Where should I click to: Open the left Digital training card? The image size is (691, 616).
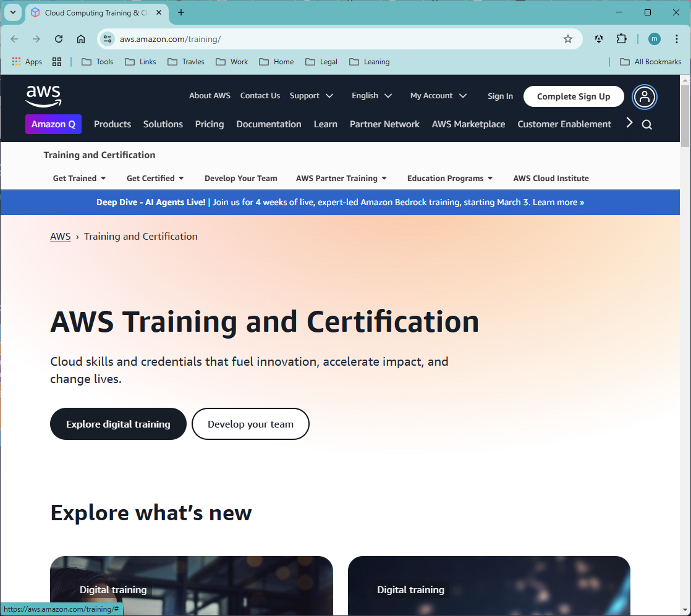point(191,586)
